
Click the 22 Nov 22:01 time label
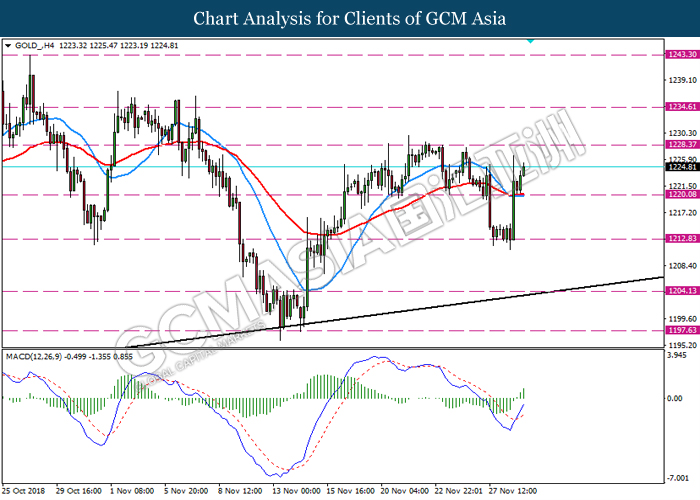point(458,491)
